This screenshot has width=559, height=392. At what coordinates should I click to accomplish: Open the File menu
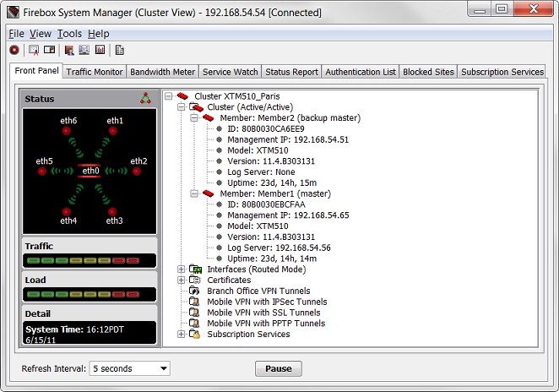click(16, 34)
